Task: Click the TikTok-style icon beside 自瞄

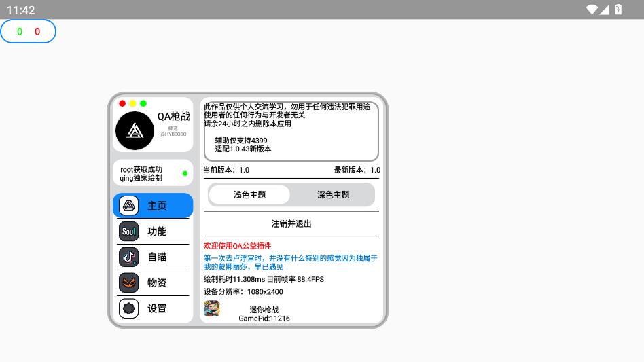Action: (x=129, y=257)
